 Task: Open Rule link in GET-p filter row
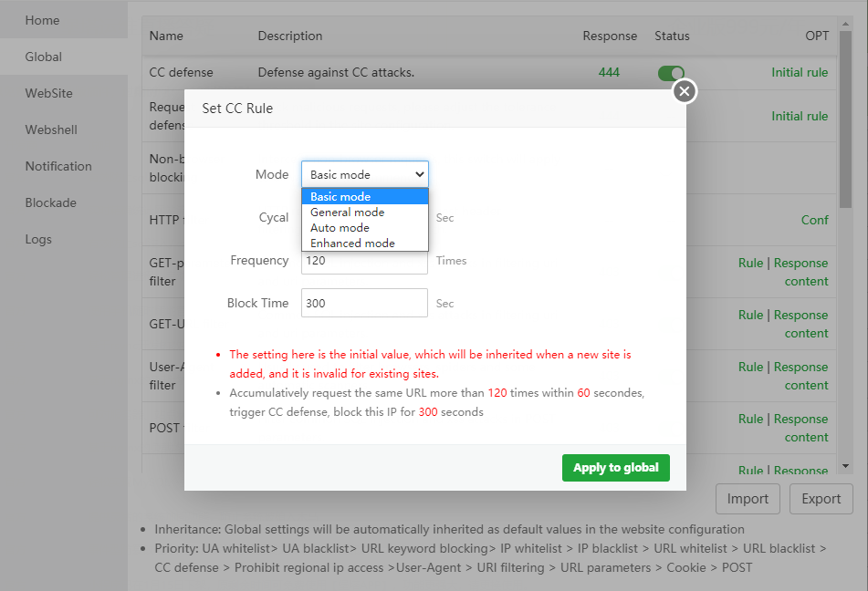(750, 264)
